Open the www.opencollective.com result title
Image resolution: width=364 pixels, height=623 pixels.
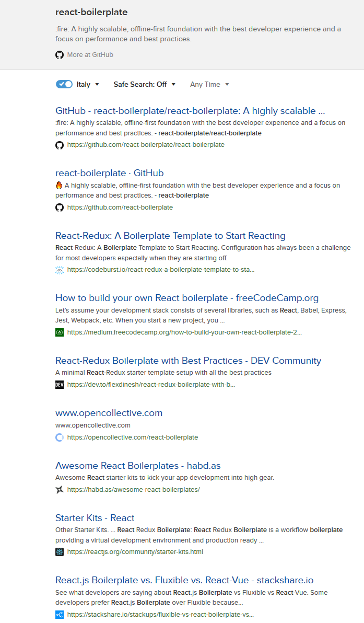point(109,413)
